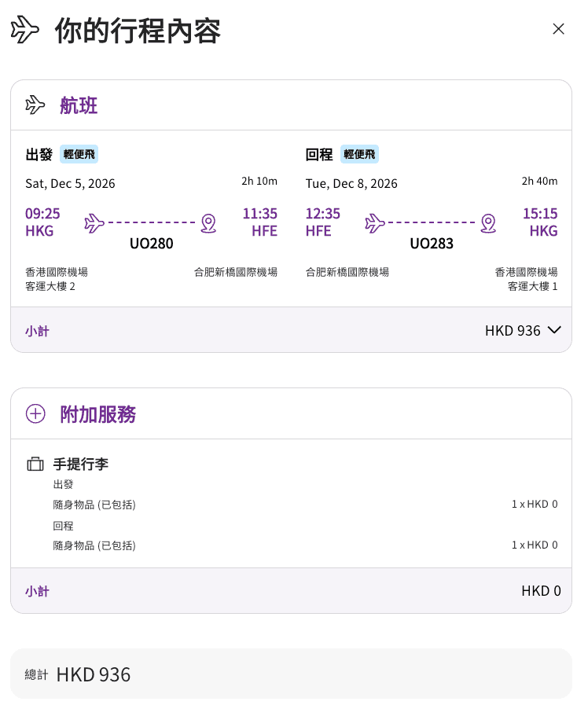
Task: Click 香港國際機場 客運大樓 1 text
Action: tap(527, 279)
